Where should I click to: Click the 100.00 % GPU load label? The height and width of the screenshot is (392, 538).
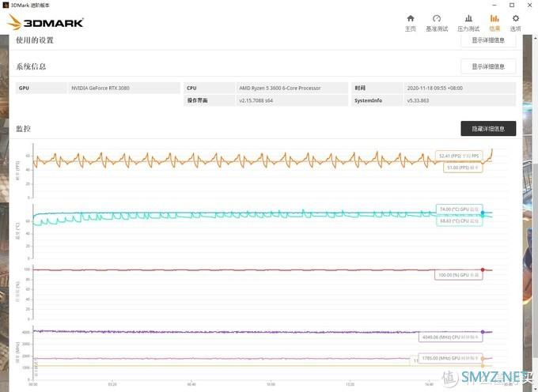coord(458,275)
